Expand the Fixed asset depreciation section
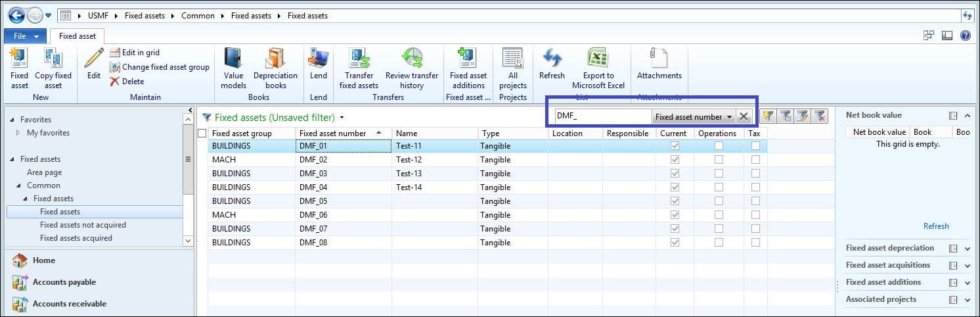 coord(967,249)
